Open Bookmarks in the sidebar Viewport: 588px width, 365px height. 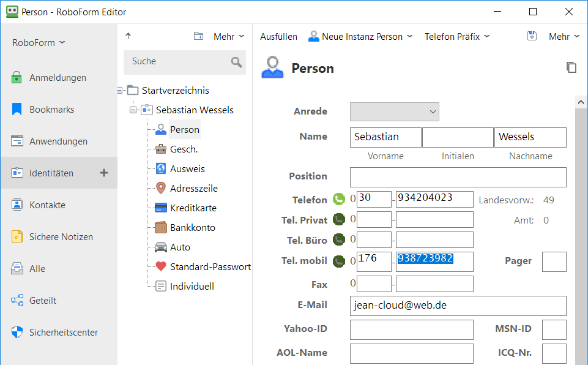point(59,110)
